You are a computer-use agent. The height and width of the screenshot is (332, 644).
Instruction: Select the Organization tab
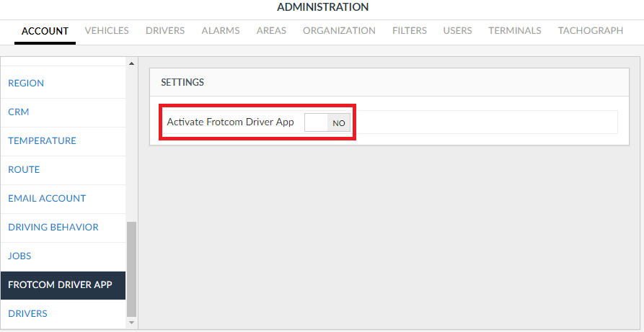pyautogui.click(x=339, y=31)
